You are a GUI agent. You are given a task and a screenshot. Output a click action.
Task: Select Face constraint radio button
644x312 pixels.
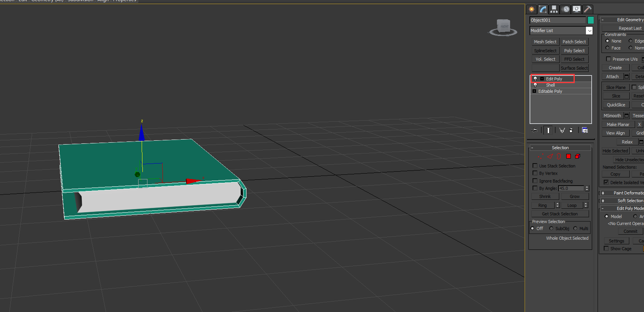coord(607,48)
